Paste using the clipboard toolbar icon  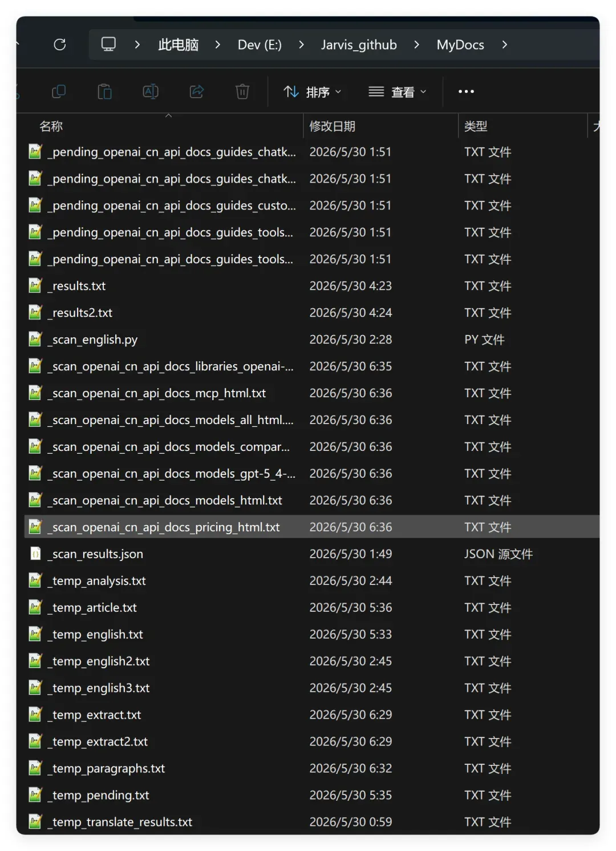(x=104, y=91)
